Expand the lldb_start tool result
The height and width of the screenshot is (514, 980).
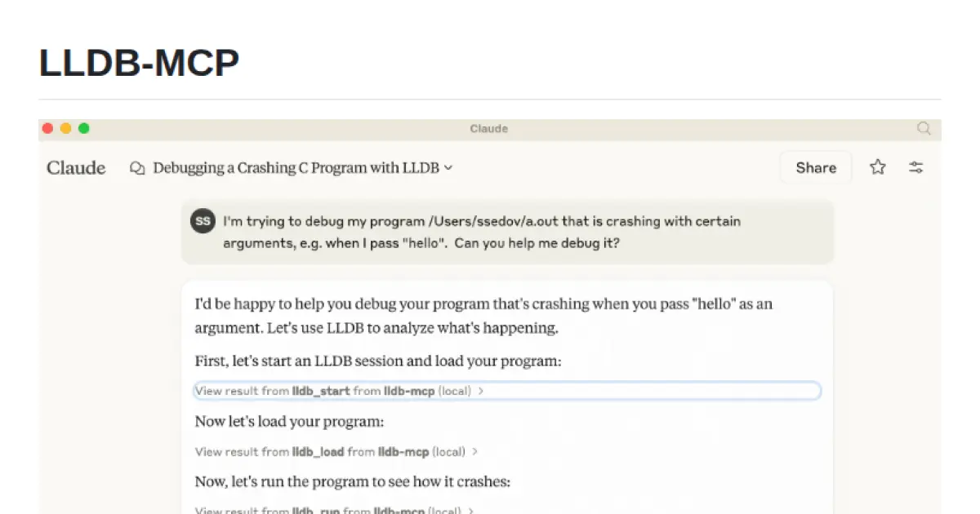click(x=339, y=391)
